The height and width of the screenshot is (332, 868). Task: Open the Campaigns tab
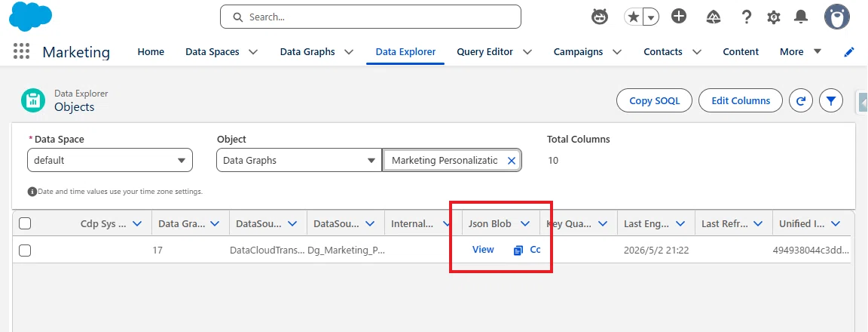578,51
